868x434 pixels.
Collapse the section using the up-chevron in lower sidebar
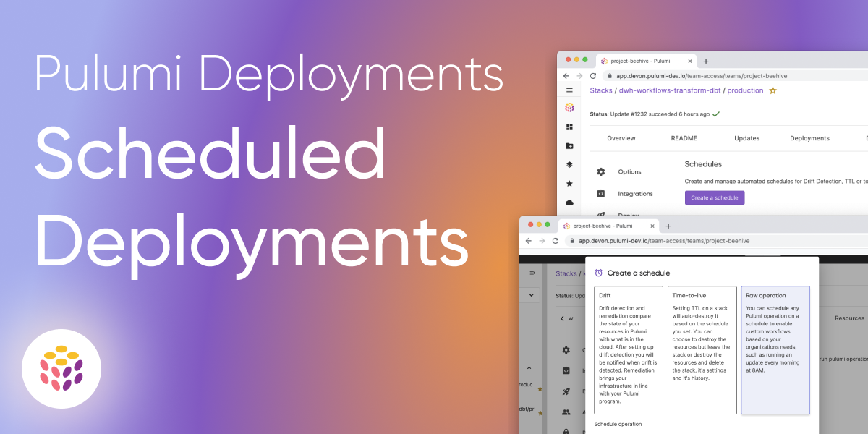click(529, 368)
